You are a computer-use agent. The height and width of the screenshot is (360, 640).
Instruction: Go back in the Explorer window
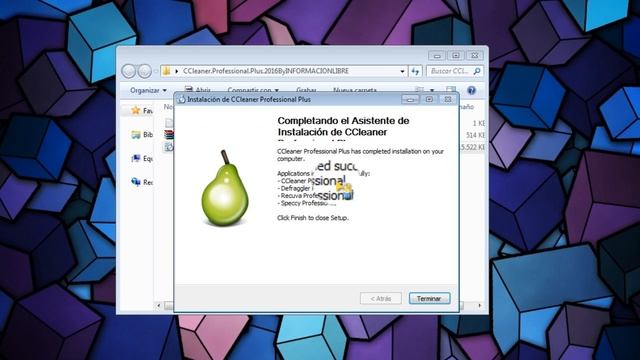129,71
